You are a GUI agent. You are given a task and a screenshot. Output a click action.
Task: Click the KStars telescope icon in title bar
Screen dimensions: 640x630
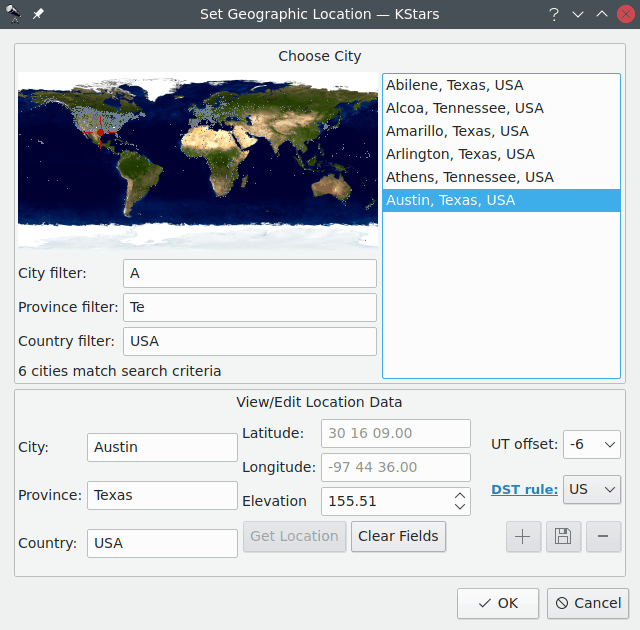click(x=14, y=14)
